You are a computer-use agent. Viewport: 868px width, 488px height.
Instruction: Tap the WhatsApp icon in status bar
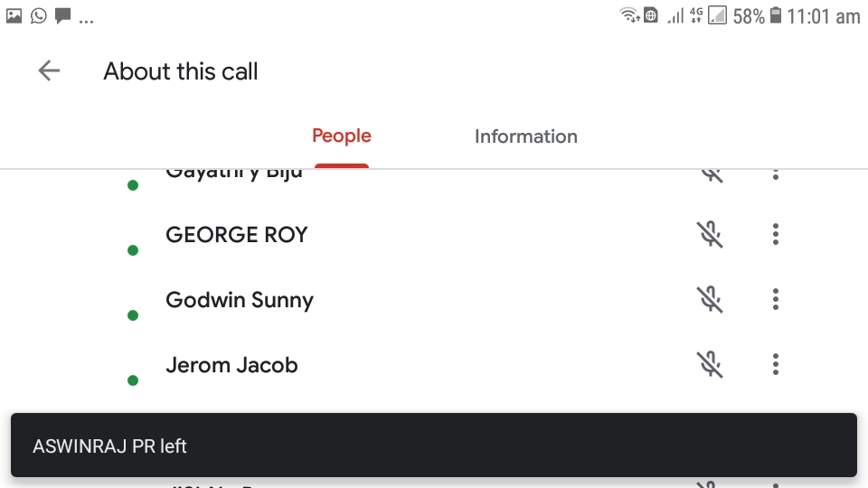pos(38,15)
